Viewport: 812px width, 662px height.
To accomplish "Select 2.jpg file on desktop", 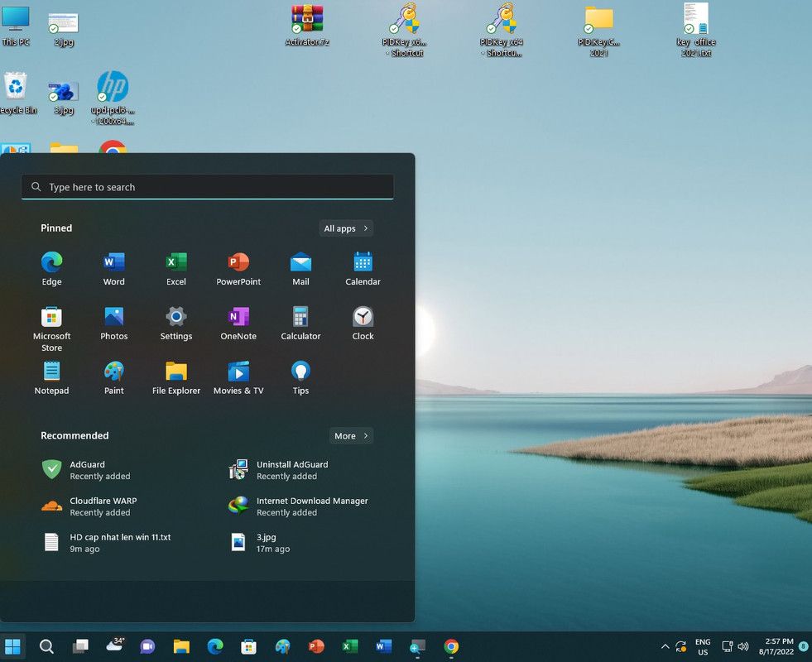I will click(63, 30).
